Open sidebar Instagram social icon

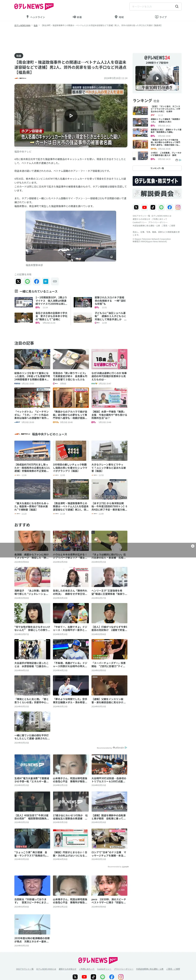(x=178, y=207)
